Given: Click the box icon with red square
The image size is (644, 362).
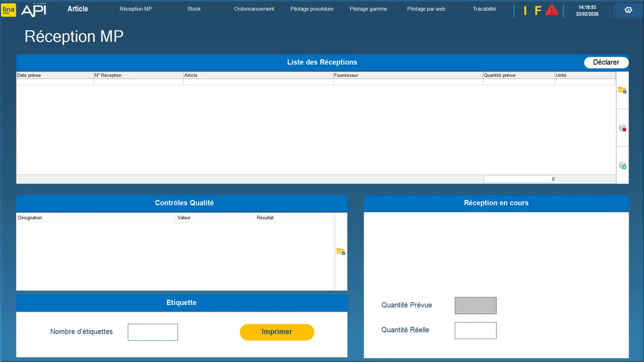Looking at the screenshot, I should pyautogui.click(x=622, y=128).
